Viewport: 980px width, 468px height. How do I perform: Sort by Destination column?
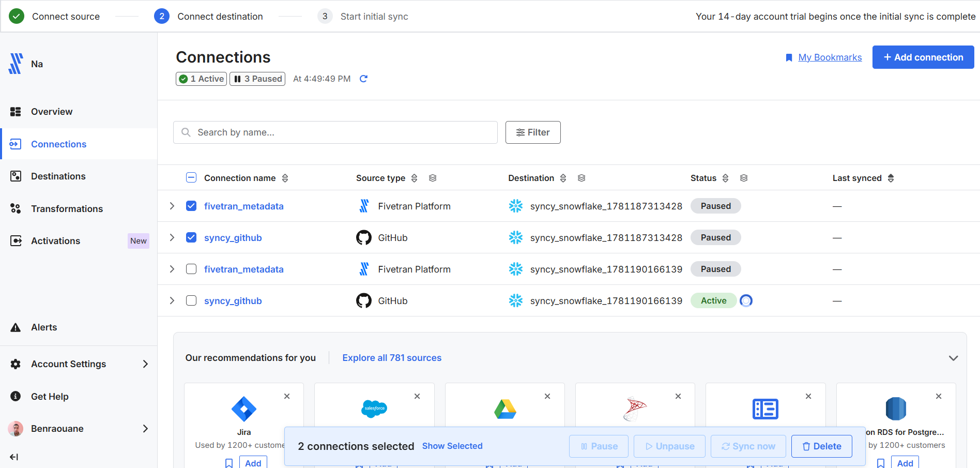(563, 178)
